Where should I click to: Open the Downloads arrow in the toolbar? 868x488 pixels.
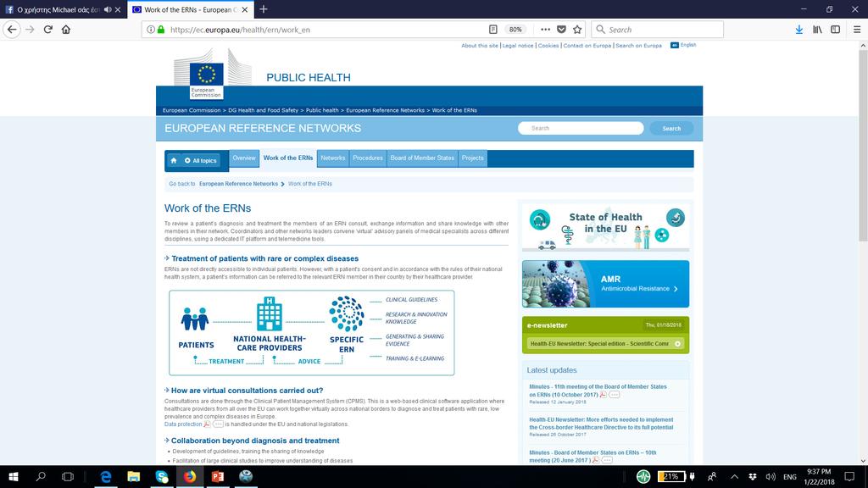coord(798,30)
